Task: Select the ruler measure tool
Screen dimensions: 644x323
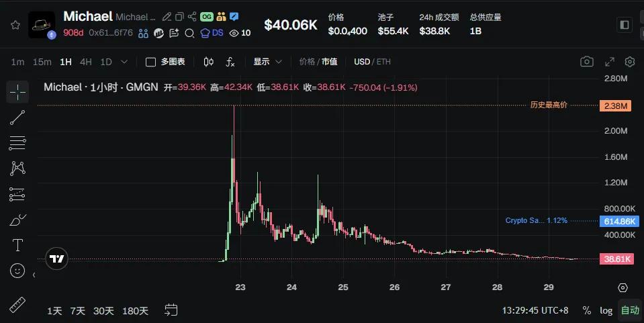Action: pos(17,305)
